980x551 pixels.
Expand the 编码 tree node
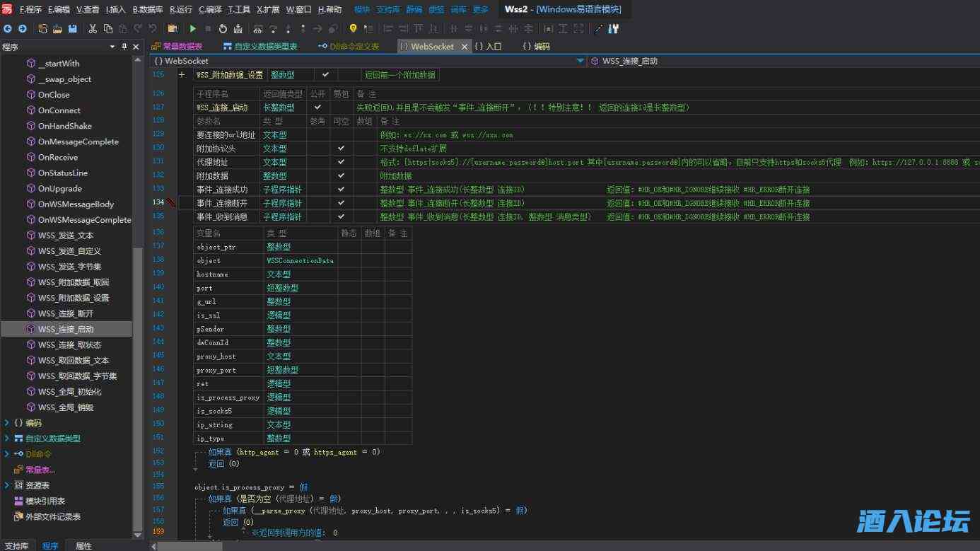[x=6, y=423]
